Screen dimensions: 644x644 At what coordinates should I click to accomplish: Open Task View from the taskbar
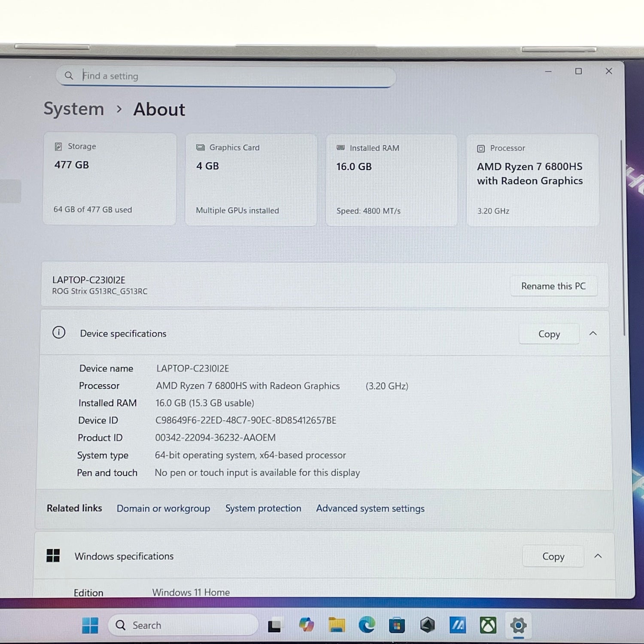(274, 626)
